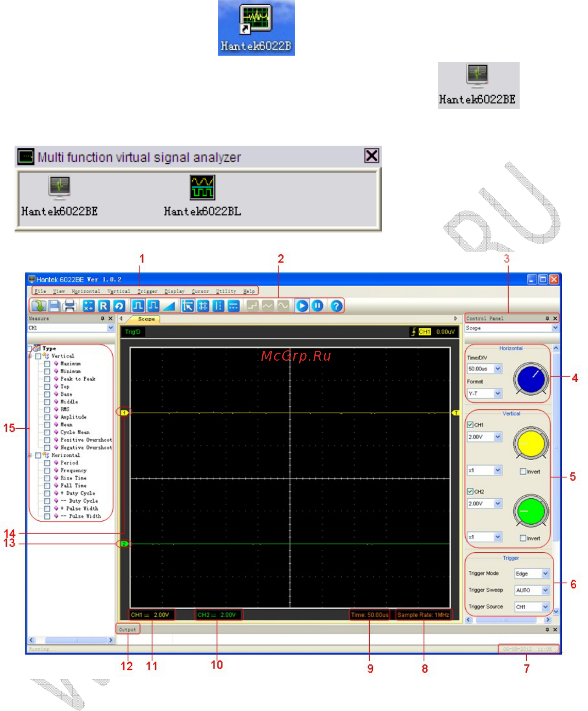Viewport: 588px width, 711px height.
Task: Check the RMS measurement box
Action: tap(47, 409)
